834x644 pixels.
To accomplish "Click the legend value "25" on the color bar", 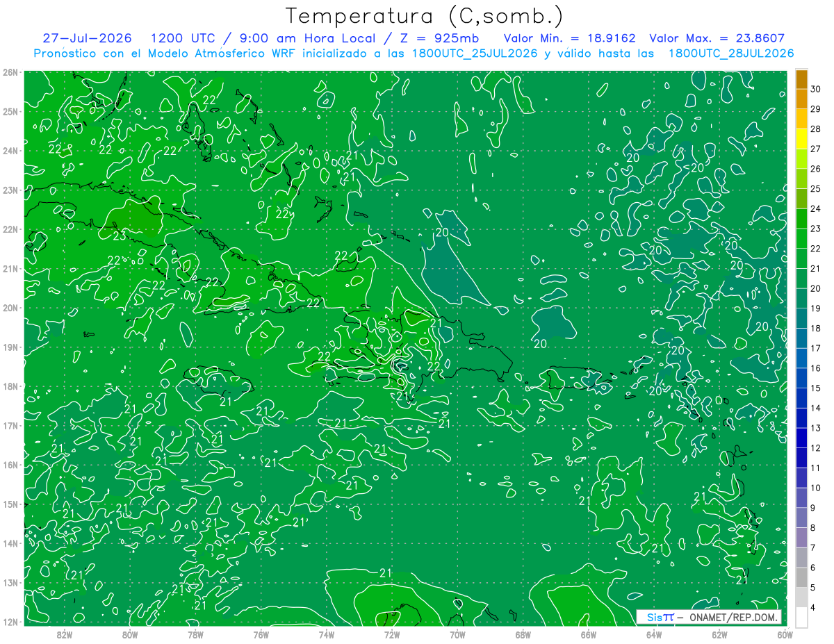I will click(x=815, y=188).
